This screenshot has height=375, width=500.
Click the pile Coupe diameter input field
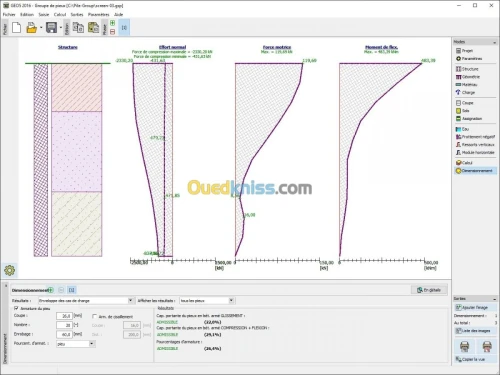tap(64, 316)
